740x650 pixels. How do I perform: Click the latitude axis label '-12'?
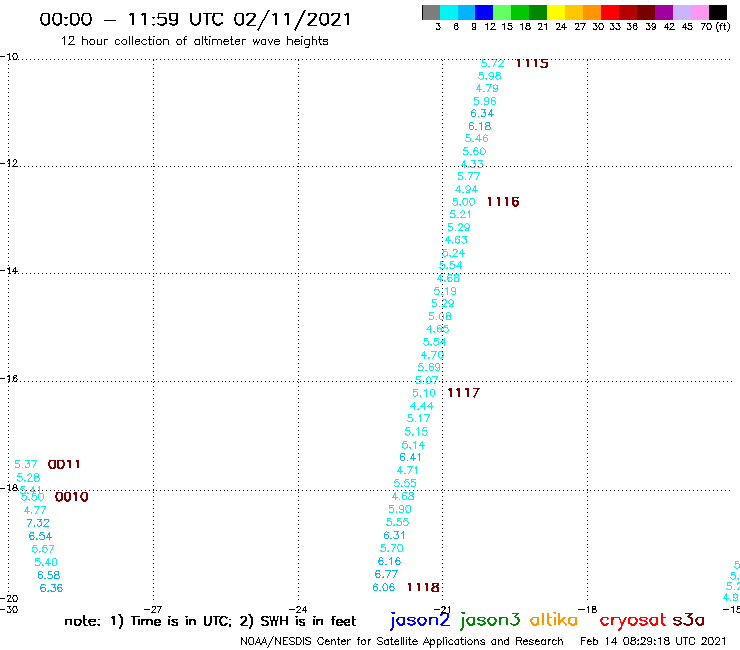coord(9,163)
